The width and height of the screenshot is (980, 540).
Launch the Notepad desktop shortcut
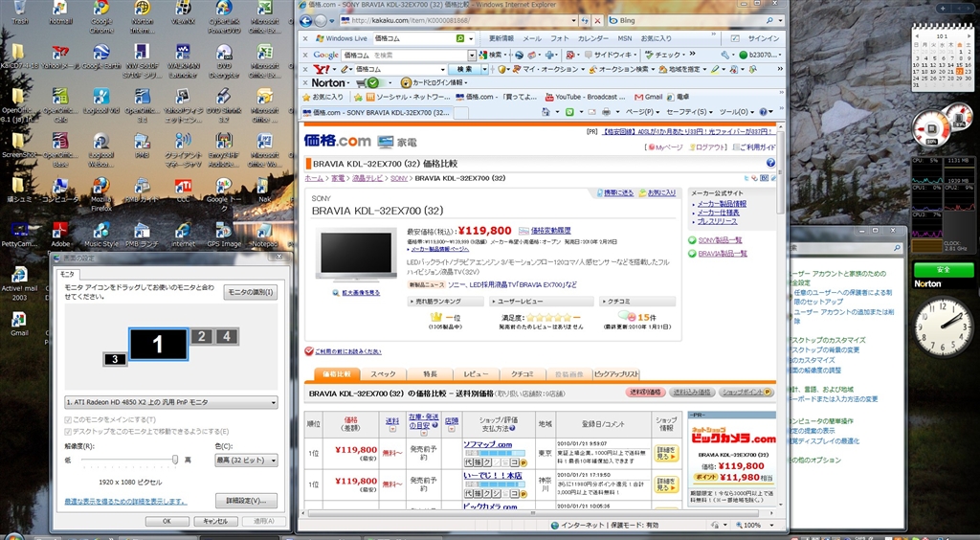264,235
